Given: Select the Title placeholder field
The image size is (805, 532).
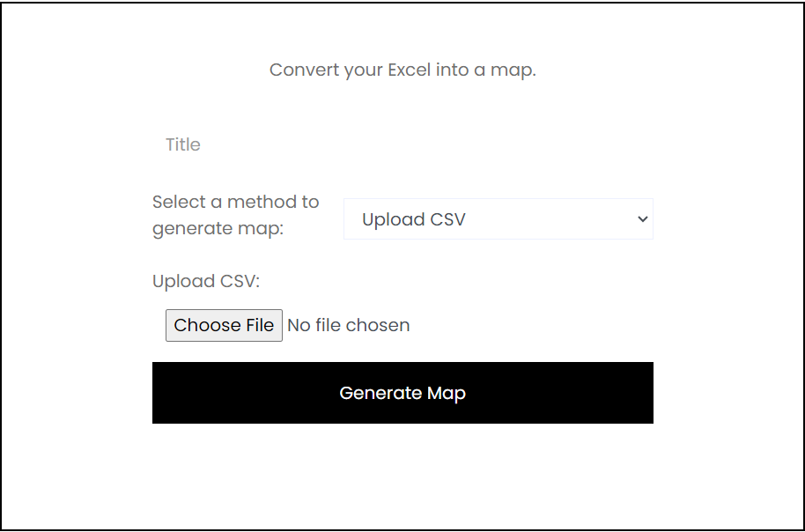Looking at the screenshot, I should 402,144.
